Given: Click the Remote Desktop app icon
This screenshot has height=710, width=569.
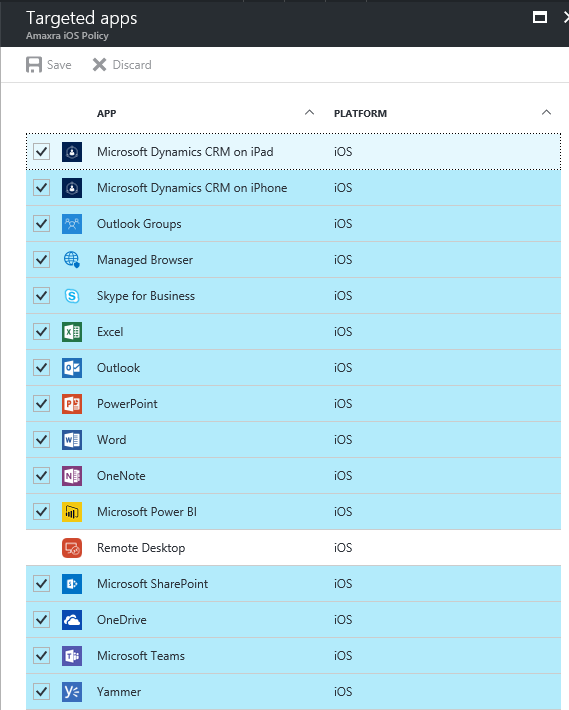Looking at the screenshot, I should [x=72, y=548].
